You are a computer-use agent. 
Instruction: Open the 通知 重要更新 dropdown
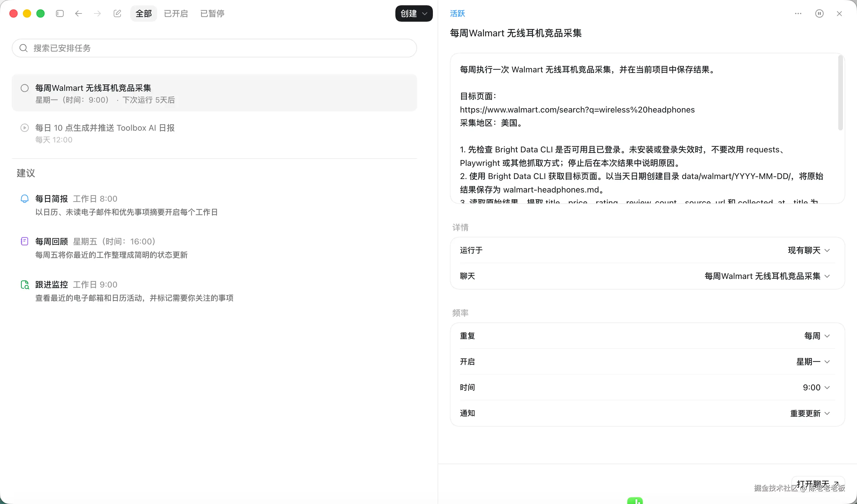pyautogui.click(x=810, y=413)
